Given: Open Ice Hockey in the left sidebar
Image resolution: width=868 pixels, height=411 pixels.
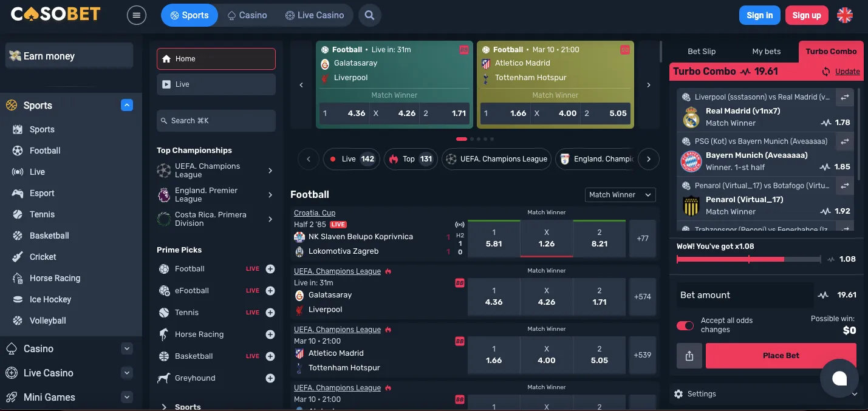Looking at the screenshot, I should pyautogui.click(x=50, y=299).
